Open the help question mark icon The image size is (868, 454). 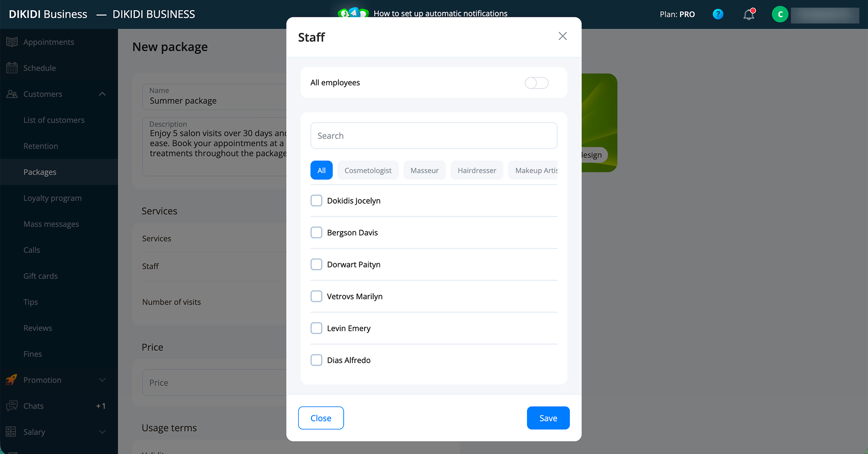point(718,14)
